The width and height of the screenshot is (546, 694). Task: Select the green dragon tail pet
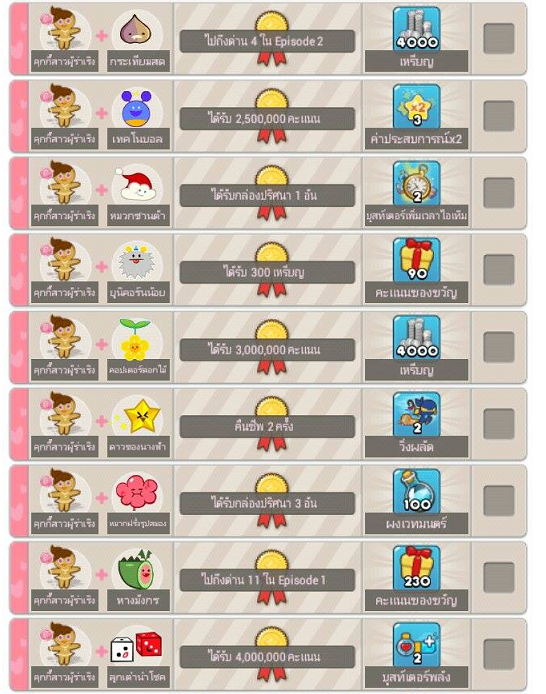coord(135,570)
